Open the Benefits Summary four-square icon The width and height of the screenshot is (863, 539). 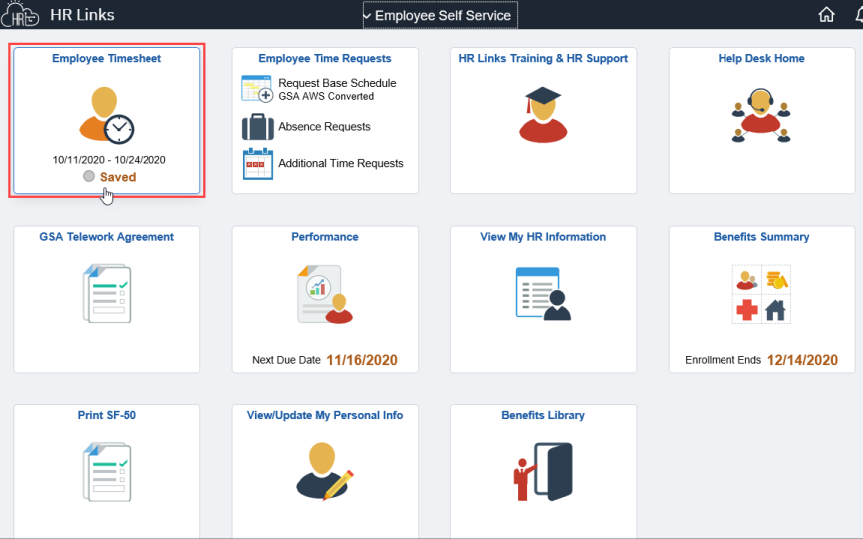point(761,294)
